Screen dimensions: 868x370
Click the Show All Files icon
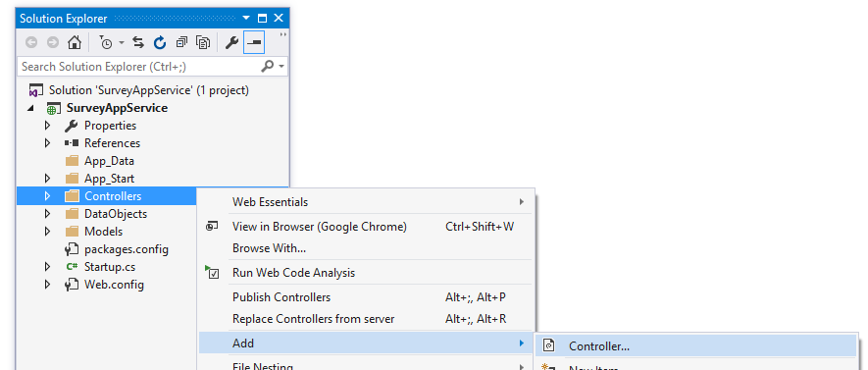203,42
